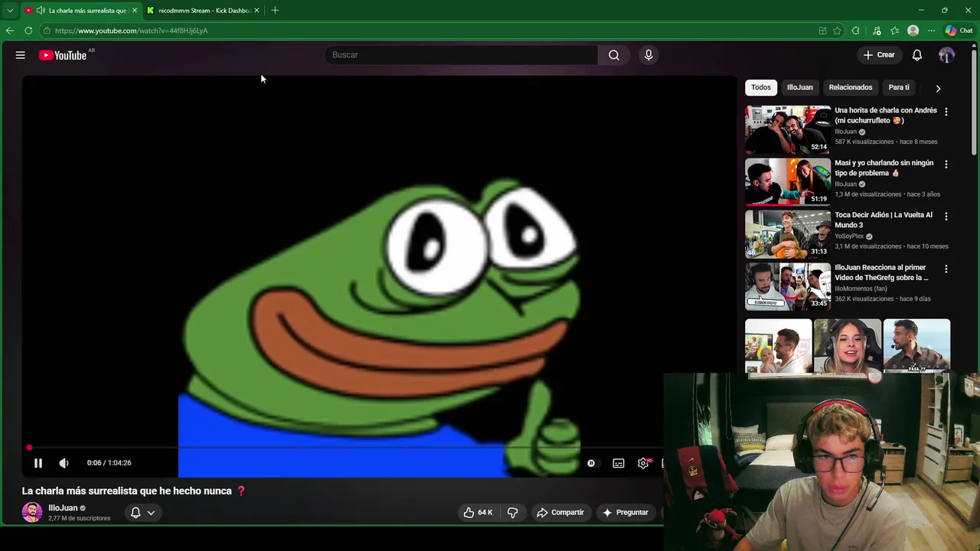This screenshot has height=551, width=980.
Task: Select the Todos filter chip
Action: pyautogui.click(x=761, y=87)
